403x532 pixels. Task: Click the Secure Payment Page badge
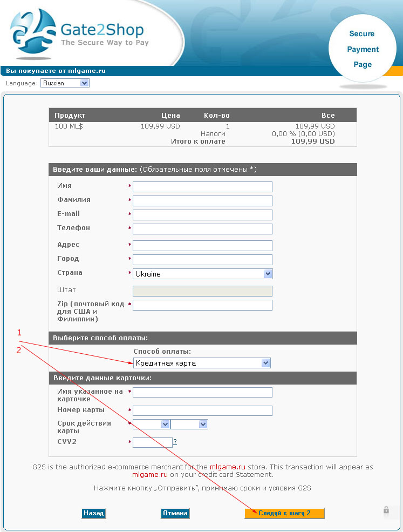coord(363,49)
